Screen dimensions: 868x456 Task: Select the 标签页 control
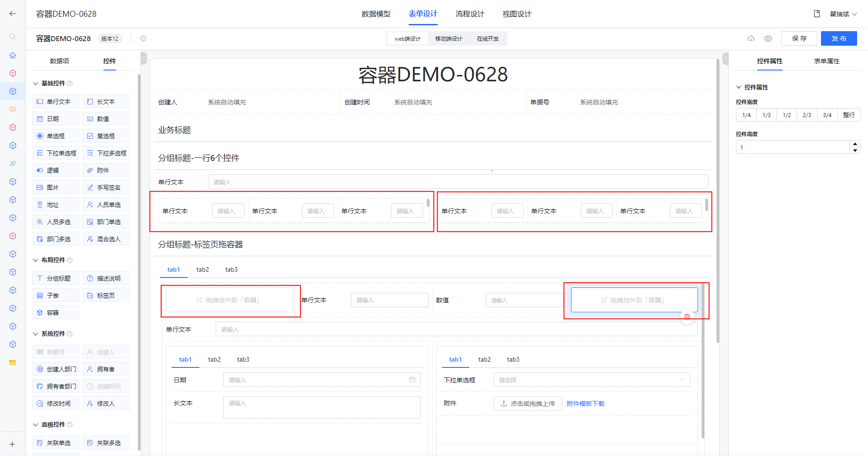[x=106, y=296]
